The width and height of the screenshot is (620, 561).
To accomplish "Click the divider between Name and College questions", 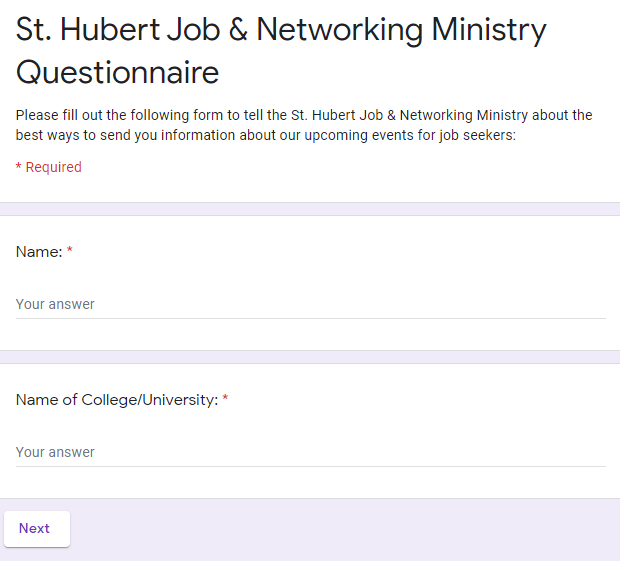I will pyautogui.click(x=310, y=357).
